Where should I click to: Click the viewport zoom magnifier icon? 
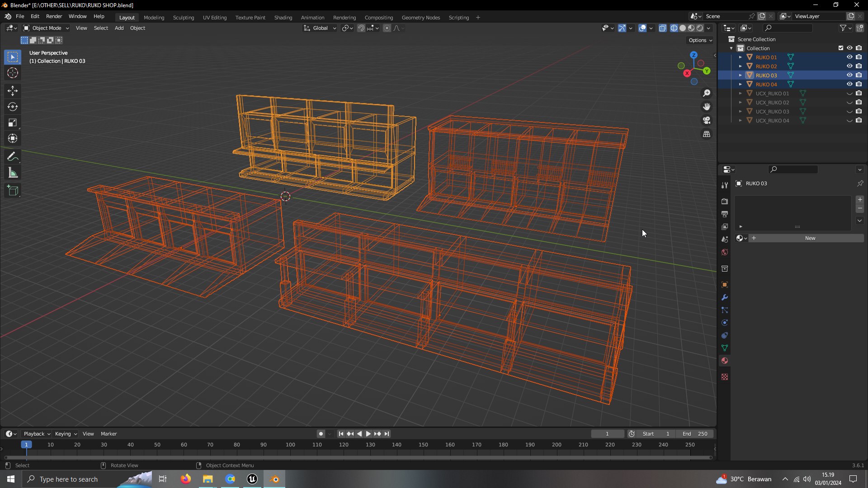[707, 93]
